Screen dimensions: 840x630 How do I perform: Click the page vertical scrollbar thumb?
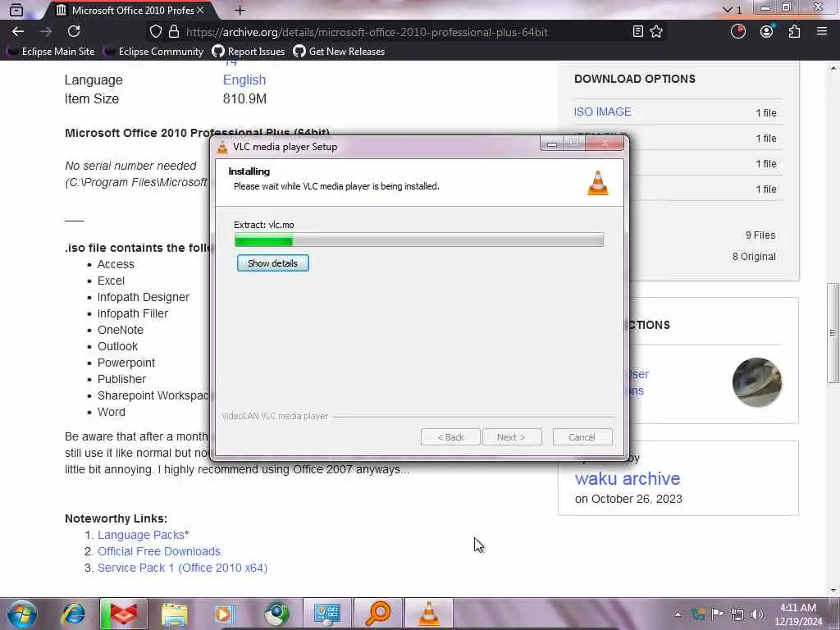pyautogui.click(x=833, y=332)
